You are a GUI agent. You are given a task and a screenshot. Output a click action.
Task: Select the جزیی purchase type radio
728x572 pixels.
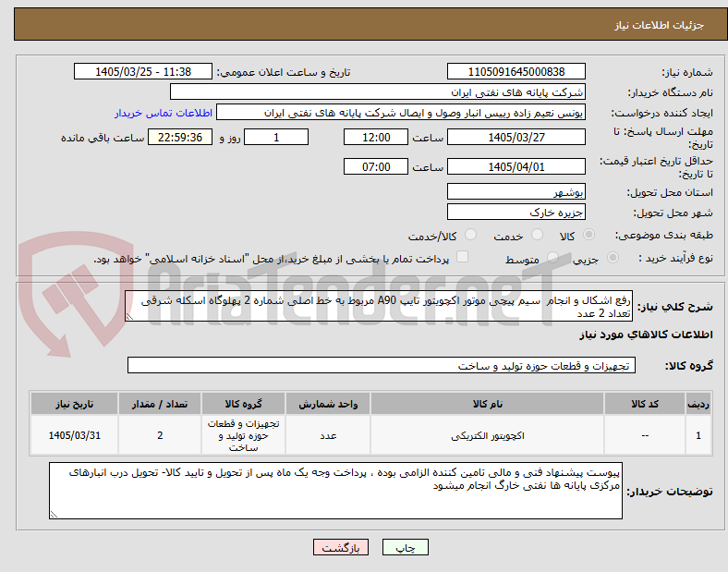pyautogui.click(x=613, y=257)
